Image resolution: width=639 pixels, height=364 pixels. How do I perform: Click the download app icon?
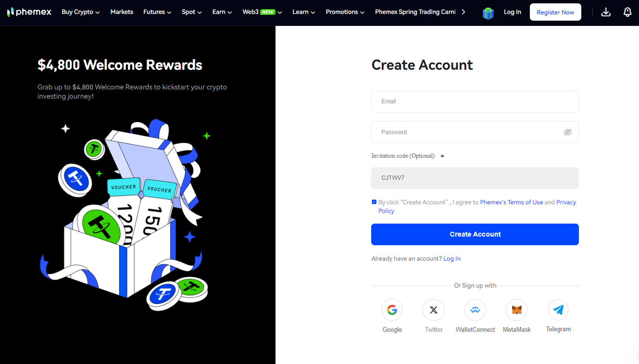tap(606, 12)
